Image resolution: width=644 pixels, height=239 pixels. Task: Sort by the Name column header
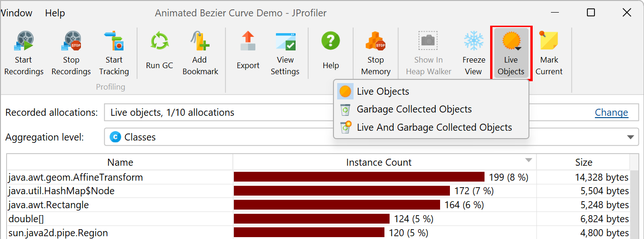[120, 162]
